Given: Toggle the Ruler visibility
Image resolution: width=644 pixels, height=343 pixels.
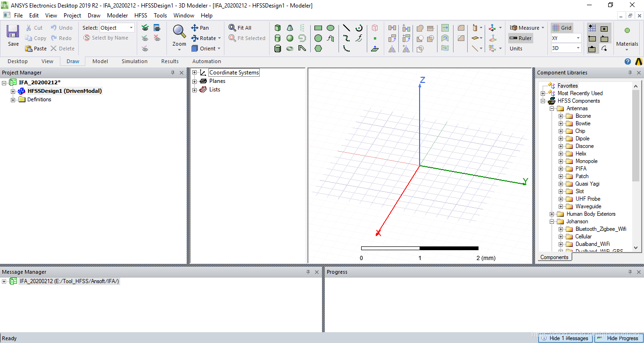Looking at the screenshot, I should tap(520, 38).
